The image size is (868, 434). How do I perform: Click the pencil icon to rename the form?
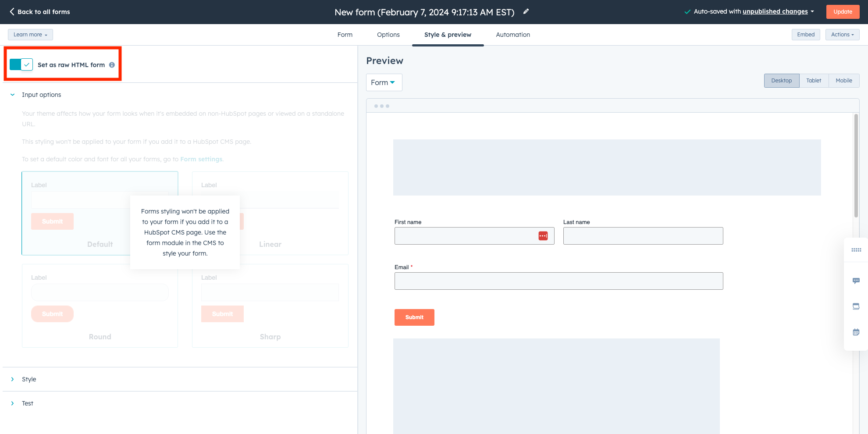[x=526, y=11]
